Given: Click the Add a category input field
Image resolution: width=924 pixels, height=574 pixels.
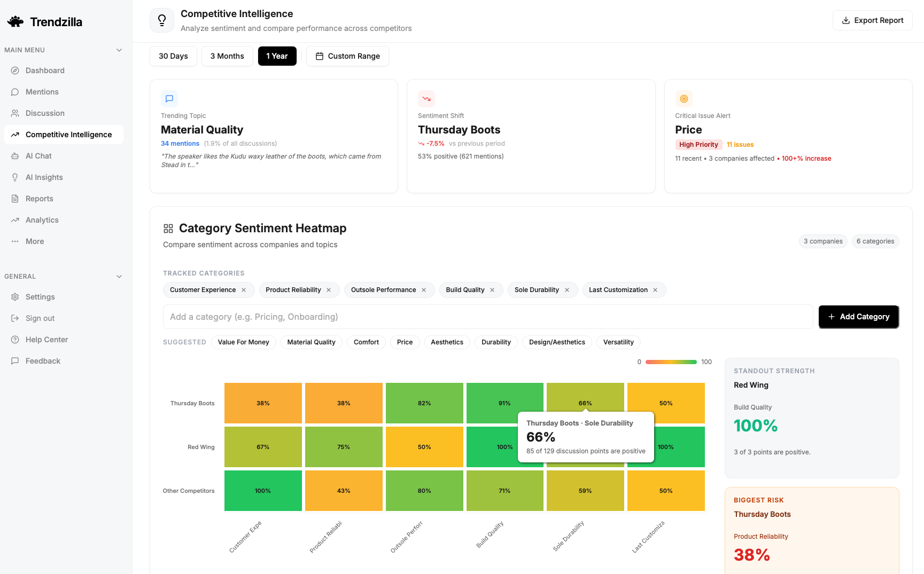Looking at the screenshot, I should pyautogui.click(x=487, y=317).
